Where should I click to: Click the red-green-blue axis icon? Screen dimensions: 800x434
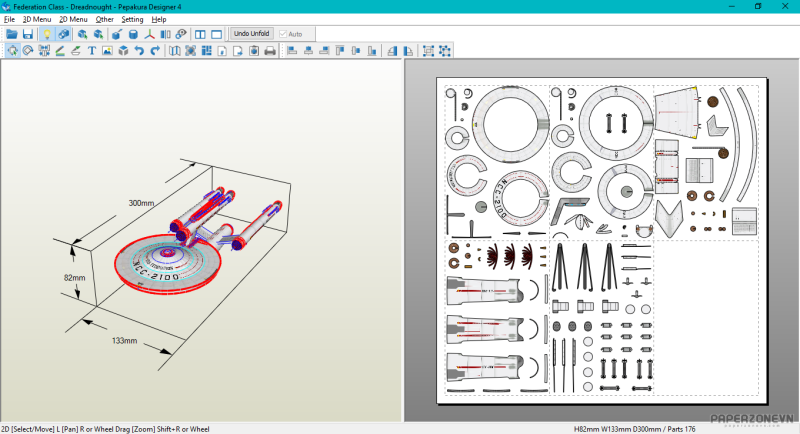pos(150,34)
